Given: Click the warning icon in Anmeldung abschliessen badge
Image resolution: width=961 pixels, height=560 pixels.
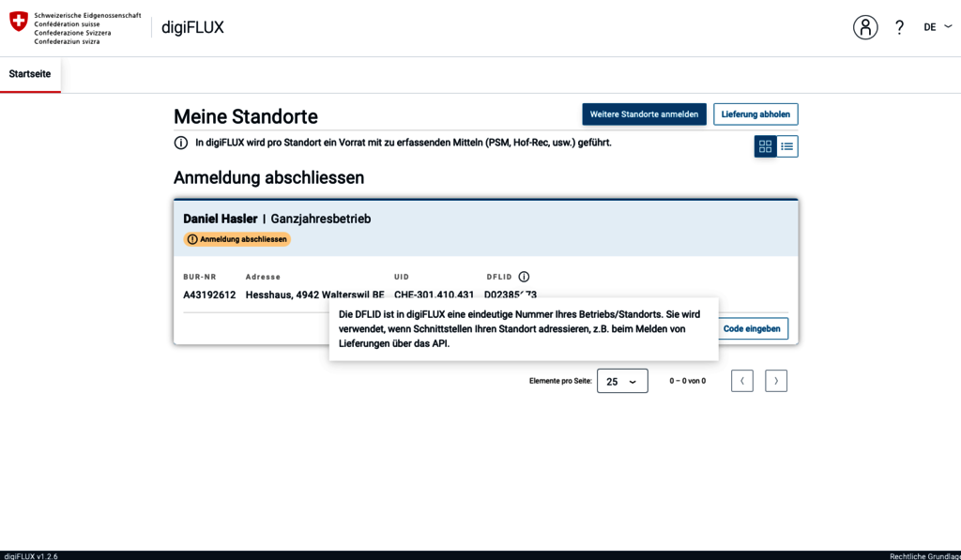Looking at the screenshot, I should [192, 239].
